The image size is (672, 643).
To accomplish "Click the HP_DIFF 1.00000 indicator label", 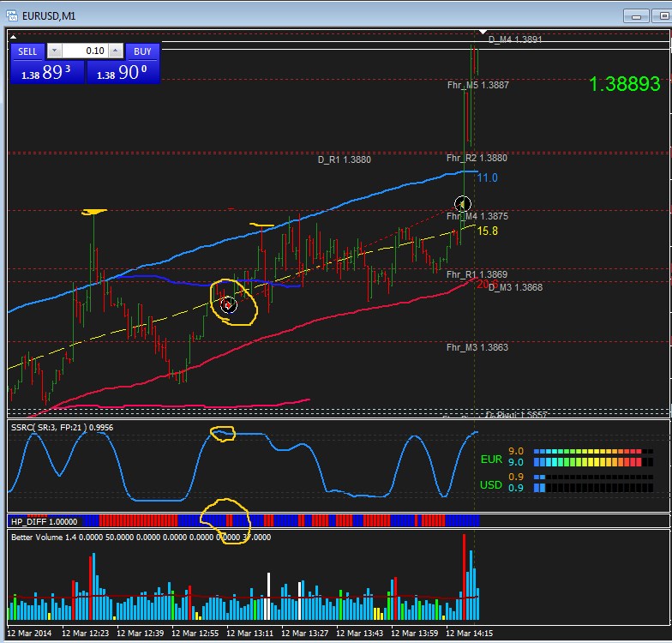I will click(x=45, y=521).
